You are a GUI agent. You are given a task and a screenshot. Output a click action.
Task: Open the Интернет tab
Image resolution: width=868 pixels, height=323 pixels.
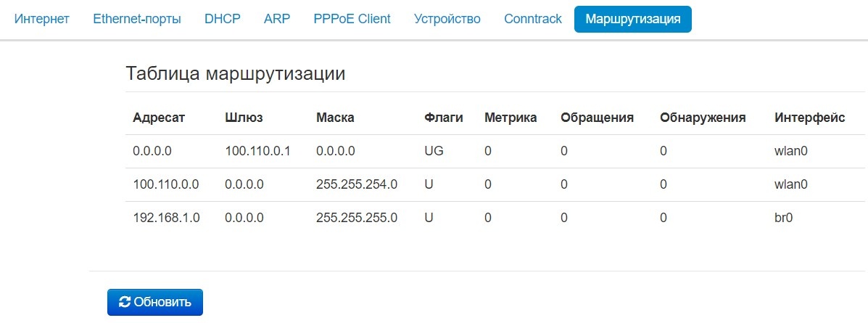42,19
